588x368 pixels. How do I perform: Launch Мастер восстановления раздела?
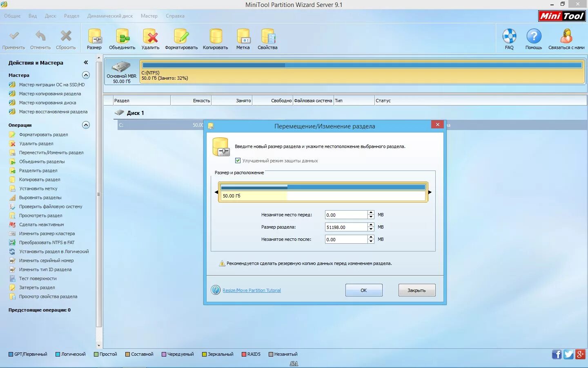pyautogui.click(x=53, y=112)
